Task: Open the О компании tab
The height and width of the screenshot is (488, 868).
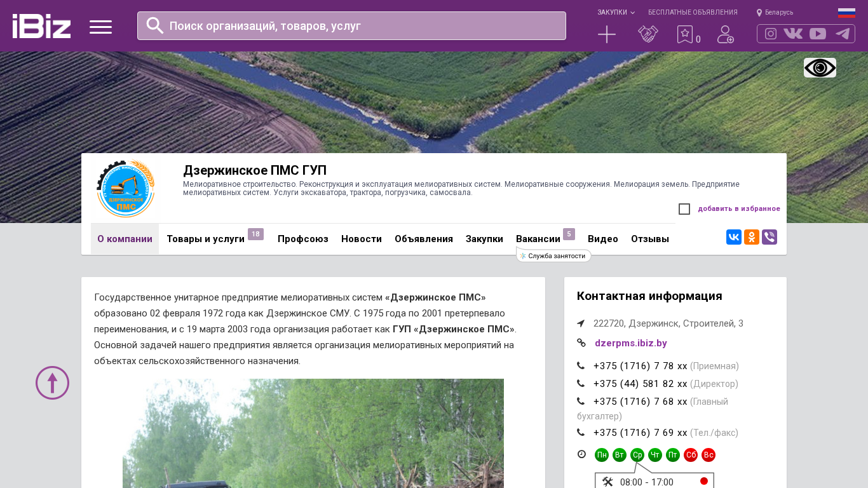Action: click(125, 239)
